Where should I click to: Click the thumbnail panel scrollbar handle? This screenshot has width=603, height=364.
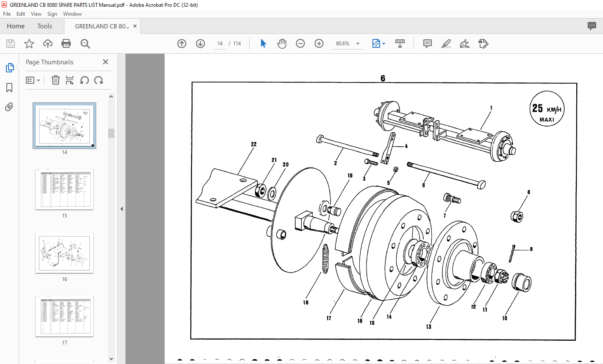[111, 133]
